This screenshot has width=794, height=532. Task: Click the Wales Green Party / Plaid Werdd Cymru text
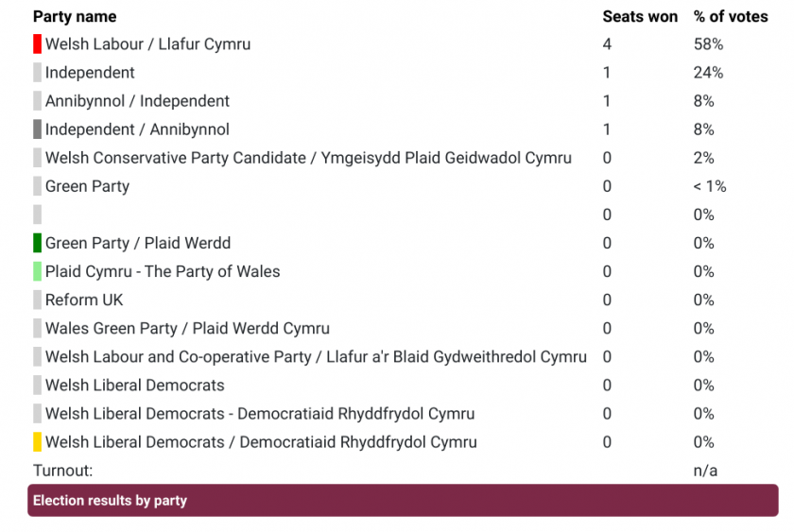(x=187, y=329)
